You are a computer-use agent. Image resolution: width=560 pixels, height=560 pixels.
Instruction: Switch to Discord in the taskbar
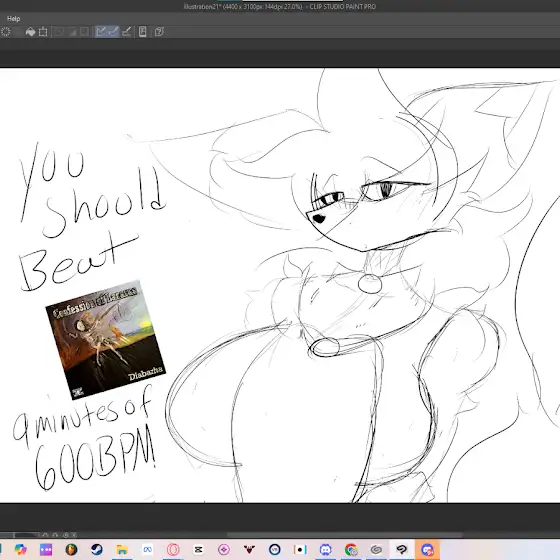[325, 549]
